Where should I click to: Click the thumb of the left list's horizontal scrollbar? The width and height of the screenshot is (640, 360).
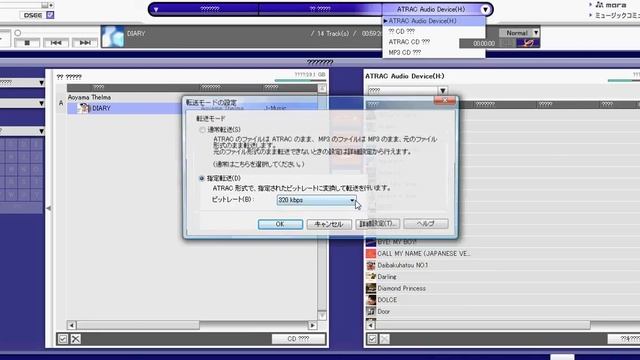(138, 325)
